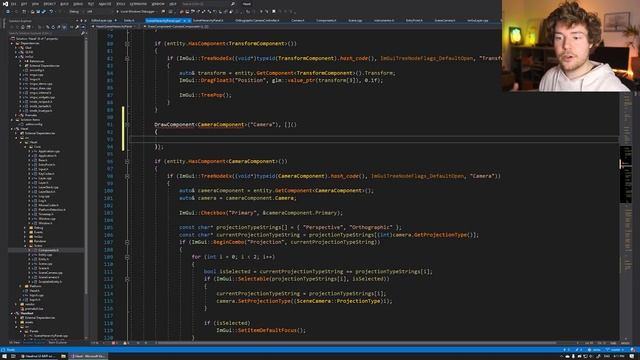Open the Extensions menu

coord(138,4)
